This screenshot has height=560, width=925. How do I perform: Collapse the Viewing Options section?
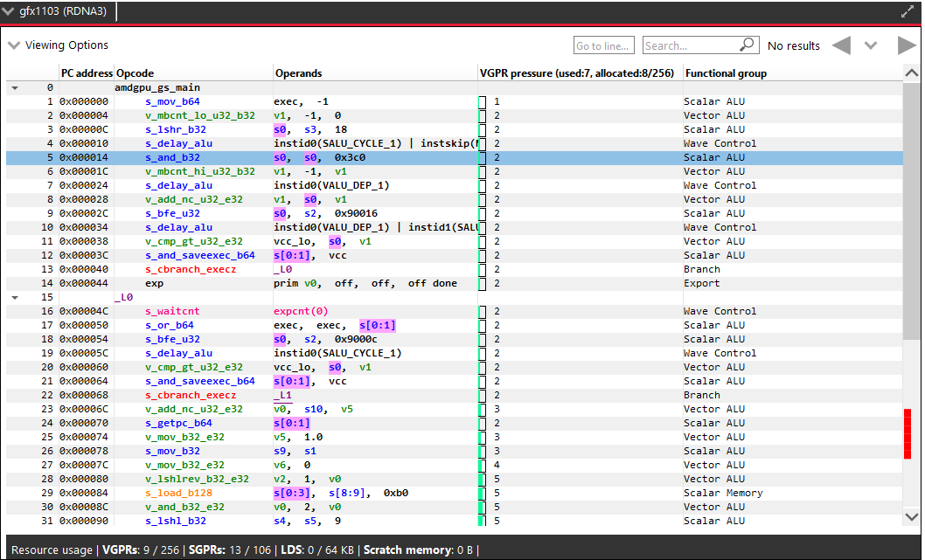point(13,45)
